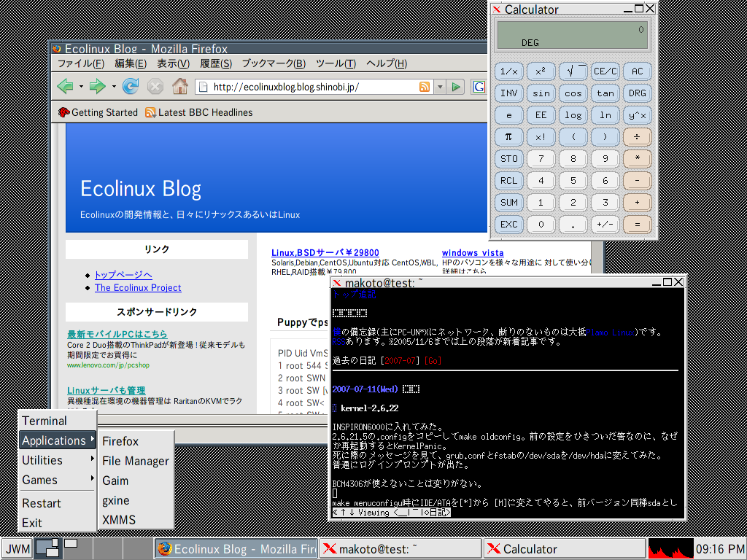The height and width of the screenshot is (560, 747).
Task: Open the 履歴(S) menu in Firefox
Action: (x=216, y=64)
